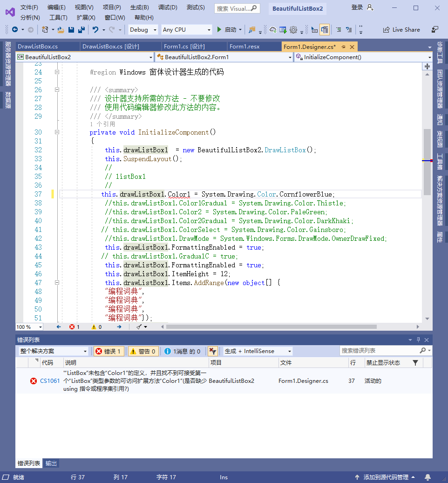The image size is (448, 483).
Task: Click the CS1061 error code link
Action: pos(49,381)
